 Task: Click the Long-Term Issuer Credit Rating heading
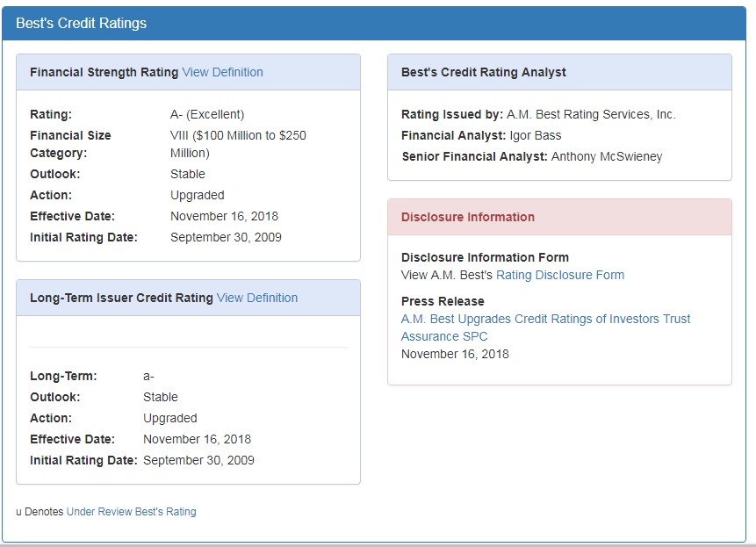coord(121,298)
